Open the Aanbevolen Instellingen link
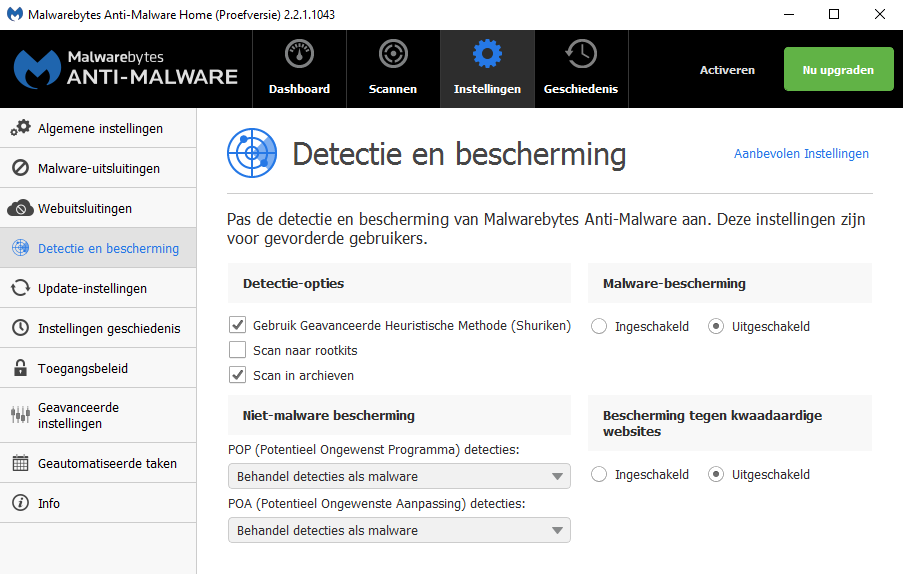Screen dimensions: 903x574 pyautogui.click(x=801, y=153)
